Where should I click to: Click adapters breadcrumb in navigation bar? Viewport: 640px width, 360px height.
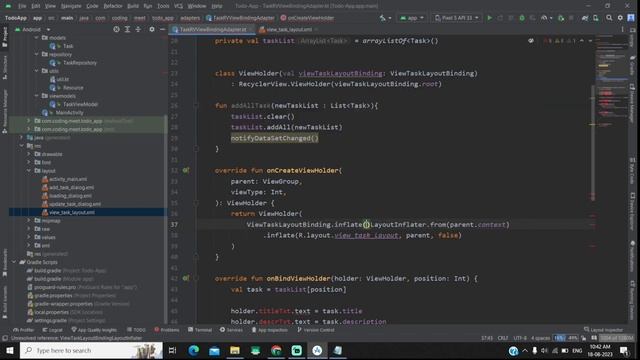pos(190,18)
